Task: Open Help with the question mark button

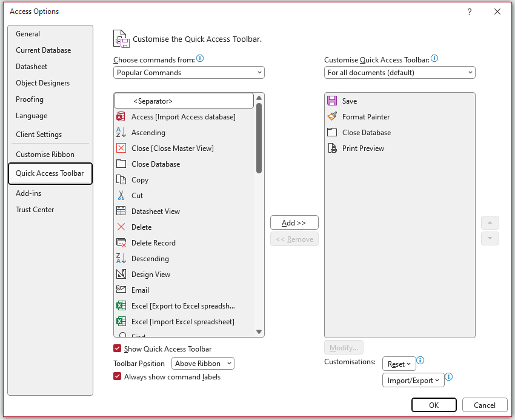Action: [x=470, y=12]
